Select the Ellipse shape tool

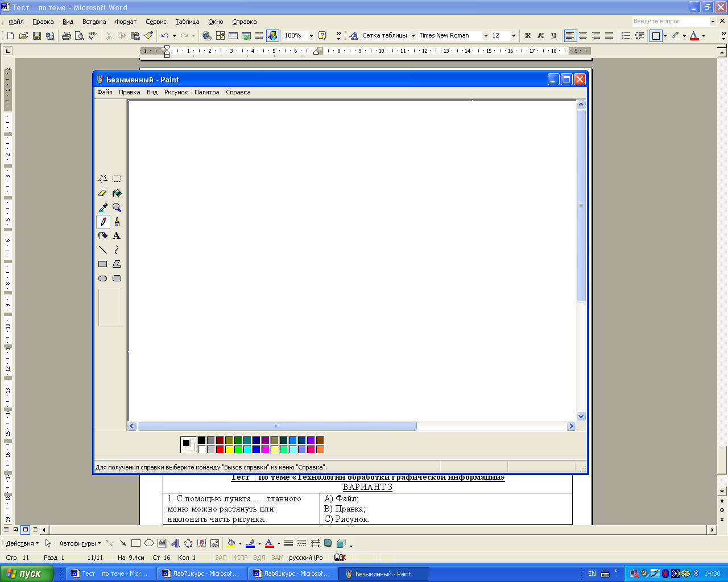[x=103, y=278]
